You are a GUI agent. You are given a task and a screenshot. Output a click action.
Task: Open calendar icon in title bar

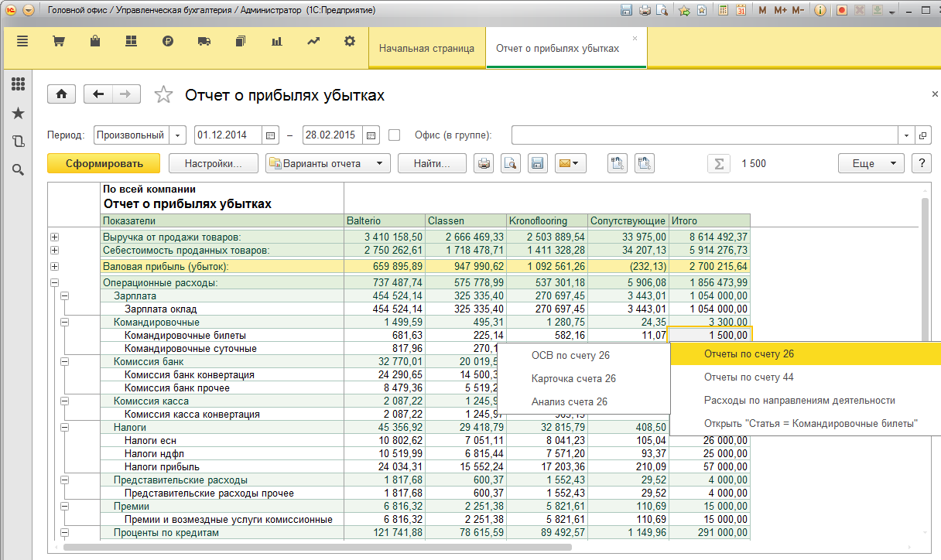(x=741, y=11)
